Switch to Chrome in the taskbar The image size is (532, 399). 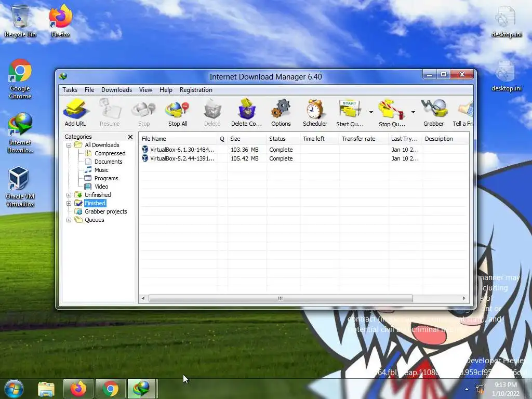pos(111,389)
